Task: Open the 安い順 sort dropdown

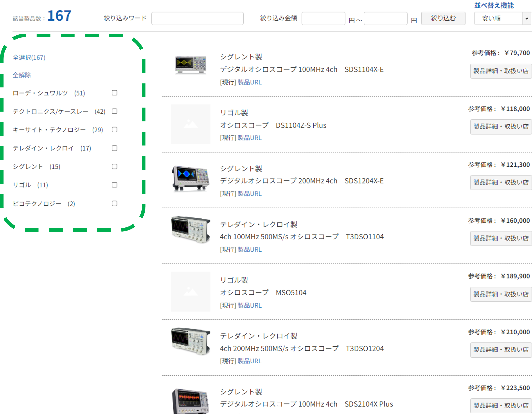Action: (502, 19)
